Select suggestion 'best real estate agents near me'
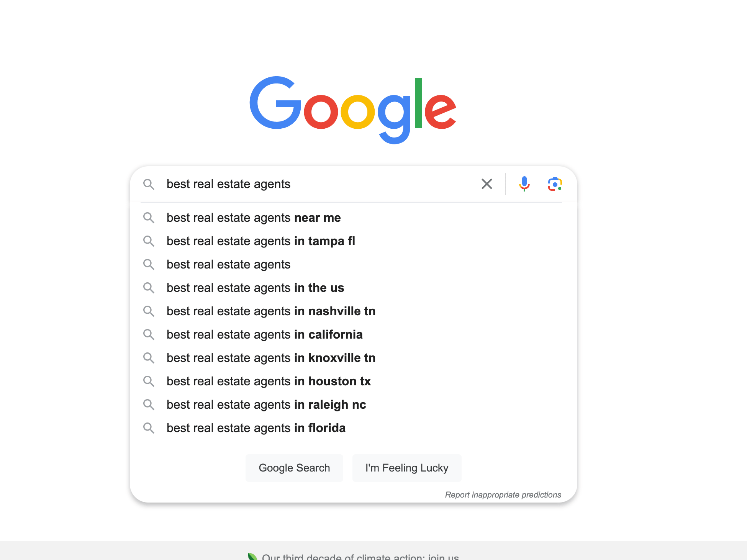Image resolution: width=747 pixels, height=560 pixels. point(353,218)
